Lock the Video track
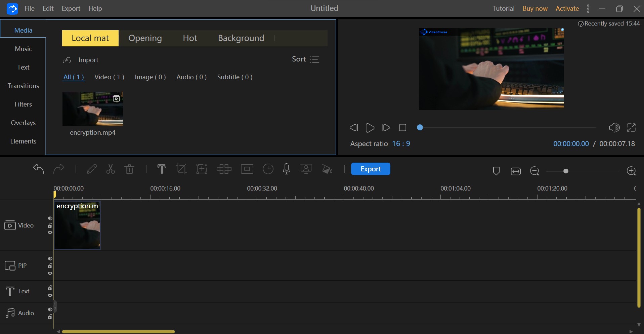 pyautogui.click(x=50, y=225)
